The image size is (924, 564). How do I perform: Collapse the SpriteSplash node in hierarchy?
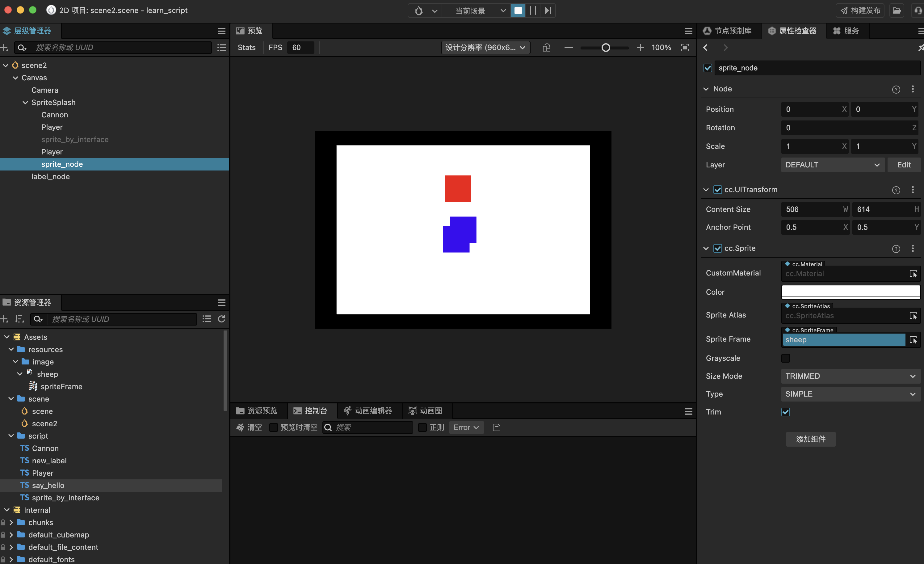click(25, 102)
